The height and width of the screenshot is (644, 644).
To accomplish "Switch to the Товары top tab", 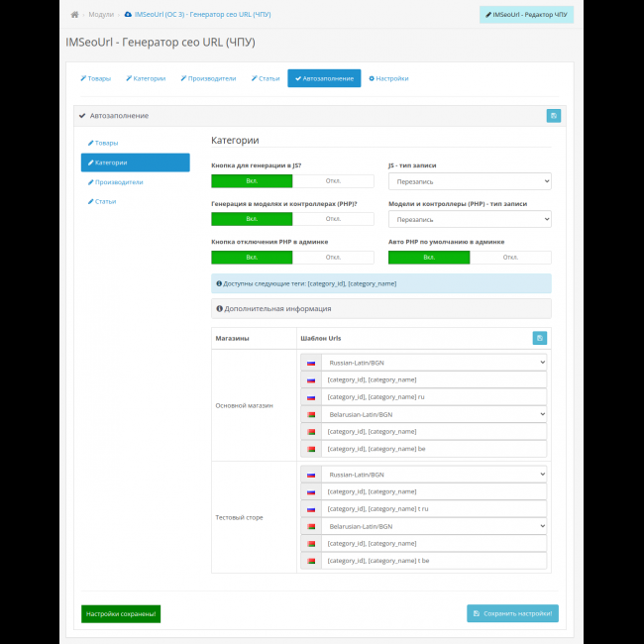I will pos(95,78).
